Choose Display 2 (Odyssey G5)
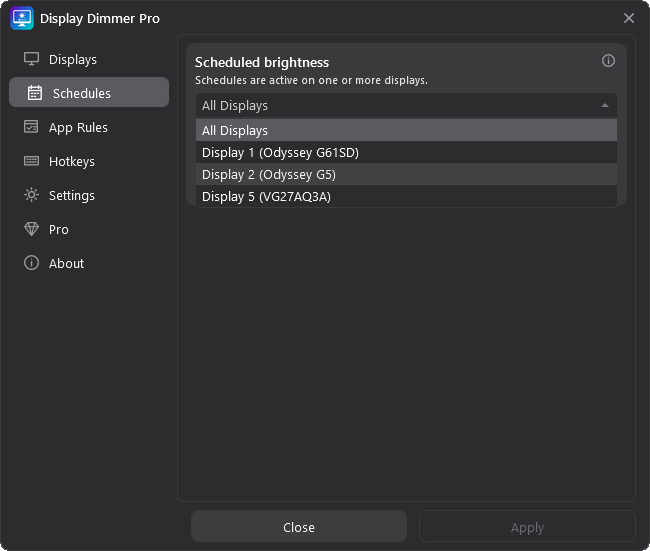Screen dimensions: 650x551 coord(406,174)
